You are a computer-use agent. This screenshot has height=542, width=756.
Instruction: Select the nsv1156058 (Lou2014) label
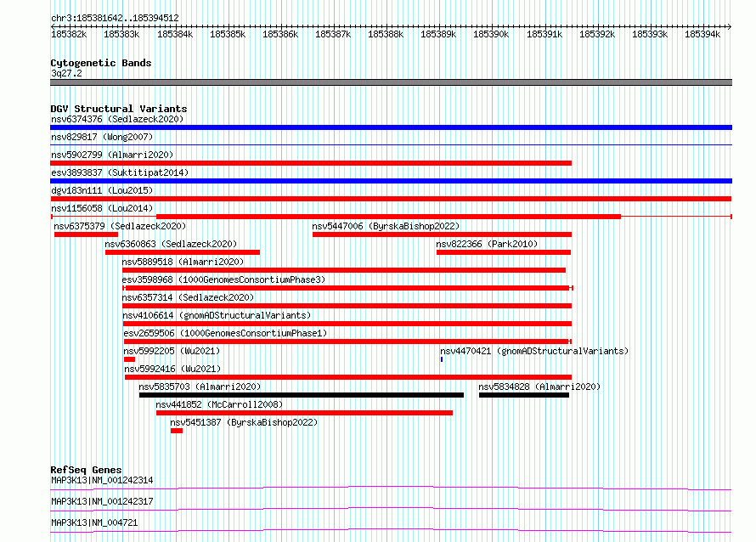[102, 208]
